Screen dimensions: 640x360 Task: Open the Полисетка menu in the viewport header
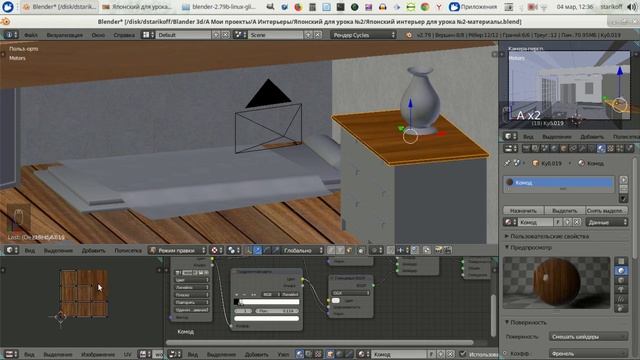[128, 250]
